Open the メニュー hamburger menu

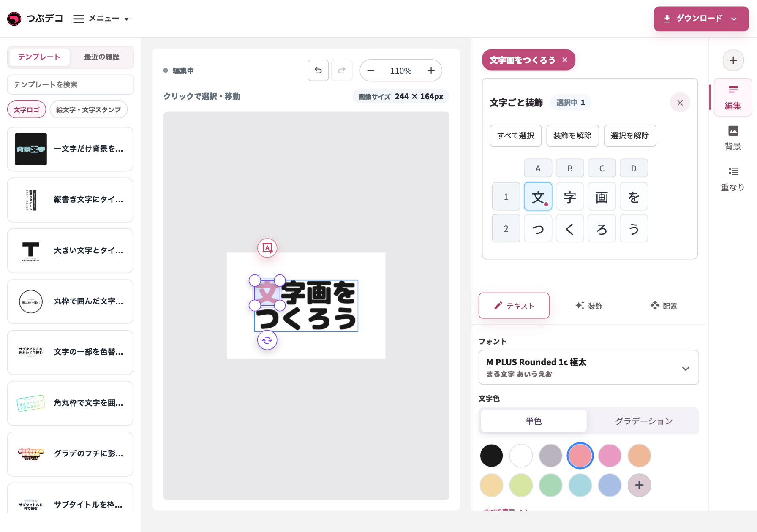click(x=101, y=19)
